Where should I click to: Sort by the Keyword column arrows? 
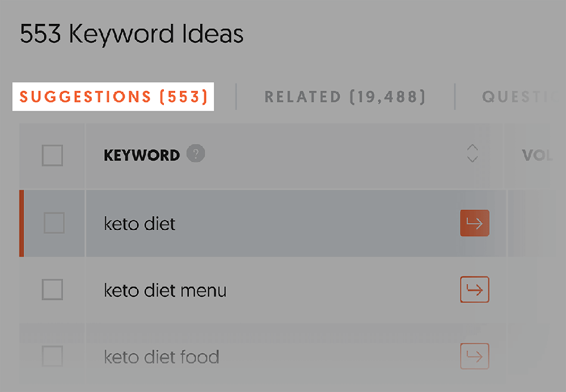coord(472,154)
